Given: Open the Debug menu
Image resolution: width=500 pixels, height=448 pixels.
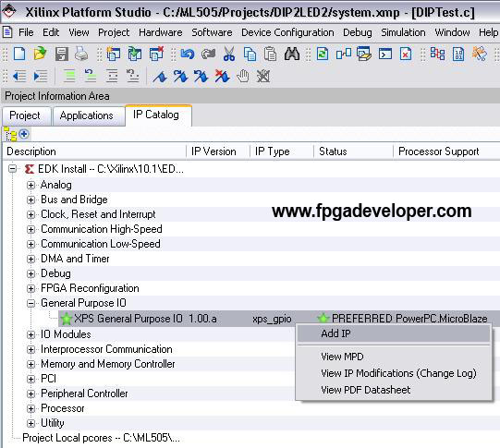Looking at the screenshot, I should [x=358, y=32].
